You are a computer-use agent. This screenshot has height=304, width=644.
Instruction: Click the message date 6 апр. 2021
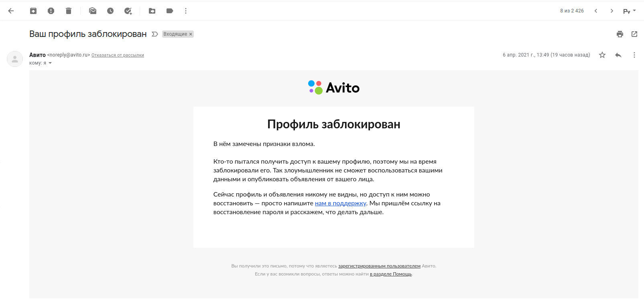click(546, 55)
